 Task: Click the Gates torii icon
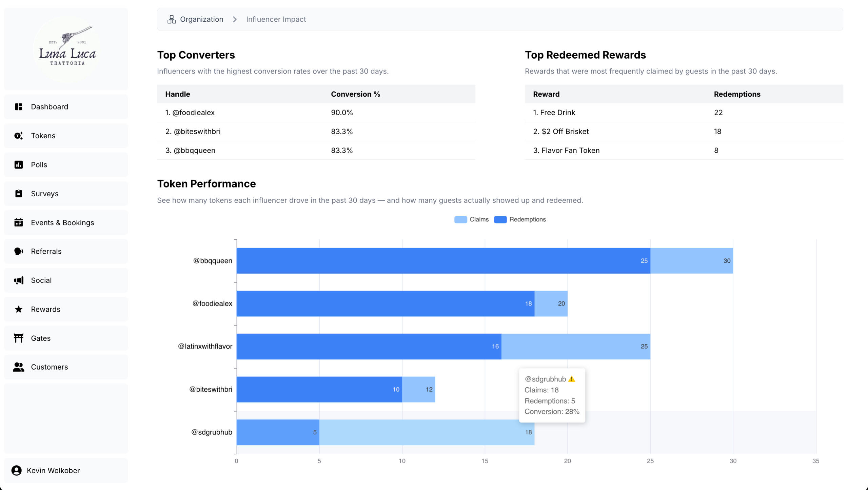click(19, 338)
